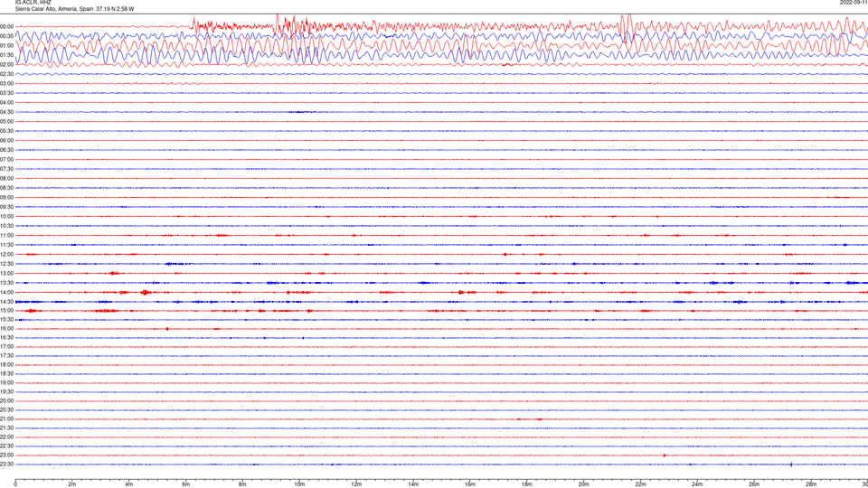
Task: Select the 20:00 time row label
Action: pyautogui.click(x=6, y=400)
